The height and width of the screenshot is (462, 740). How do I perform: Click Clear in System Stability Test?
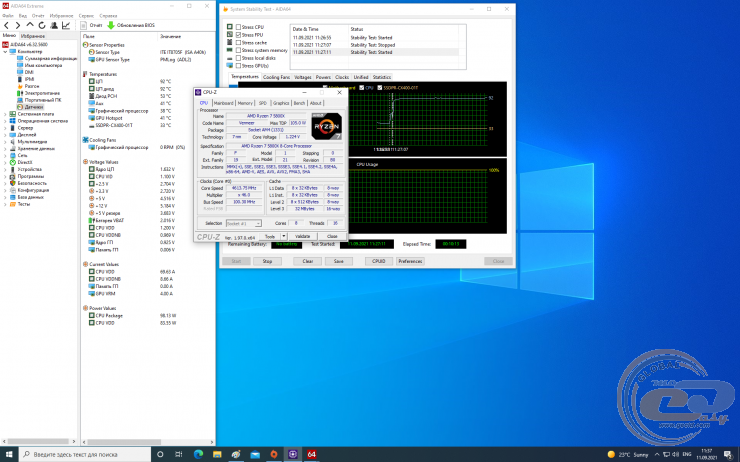point(308,261)
